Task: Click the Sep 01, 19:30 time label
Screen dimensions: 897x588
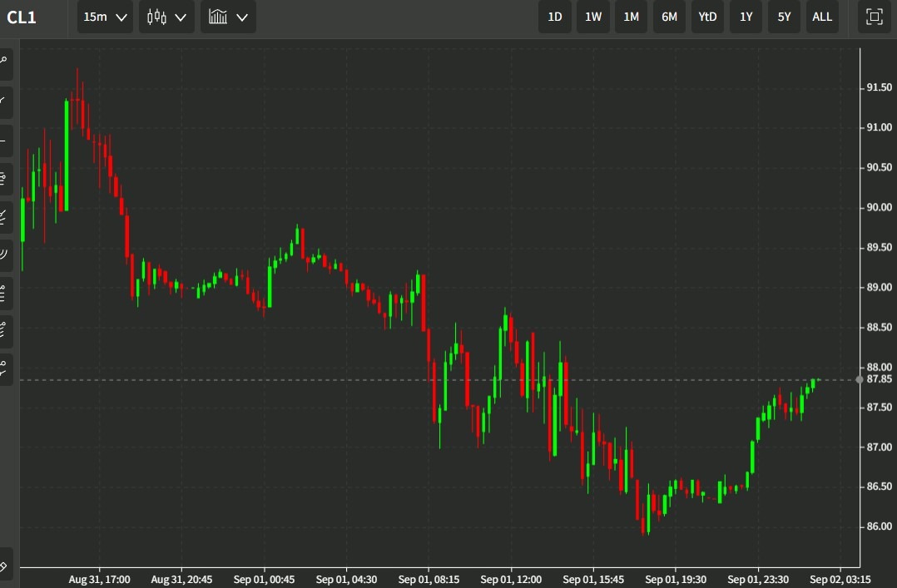Action: coord(676,580)
